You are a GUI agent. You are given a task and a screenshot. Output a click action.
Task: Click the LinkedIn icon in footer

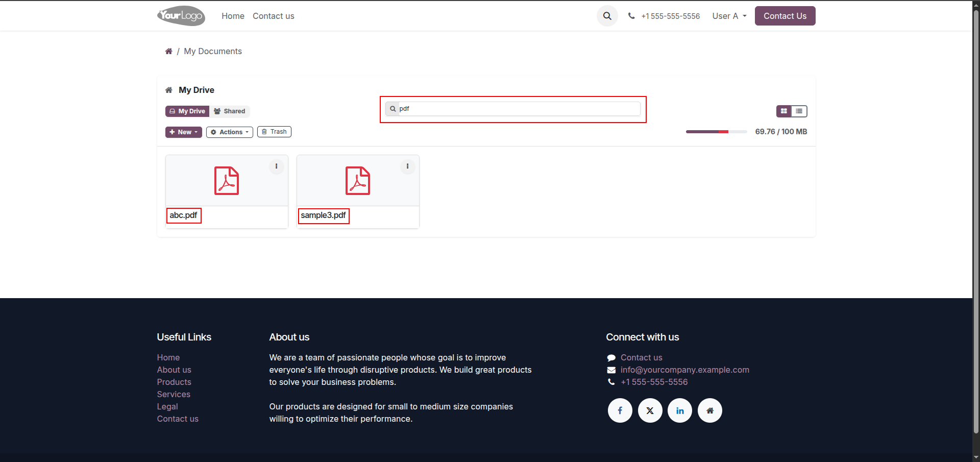click(x=680, y=410)
